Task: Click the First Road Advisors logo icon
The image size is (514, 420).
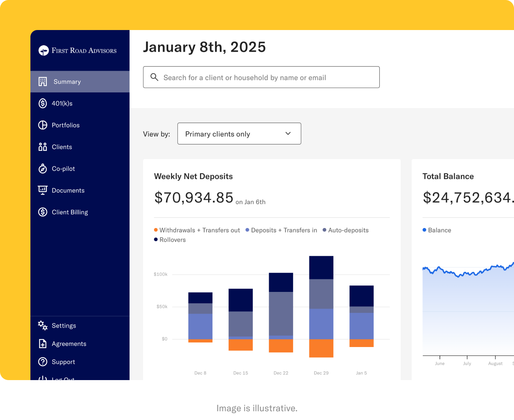Action: 44,51
